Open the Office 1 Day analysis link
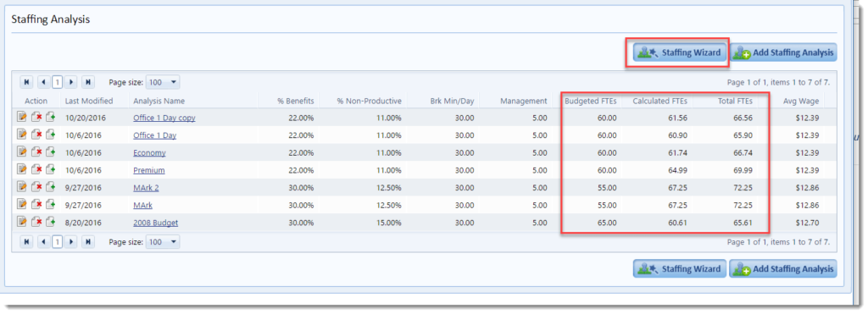 [x=154, y=135]
